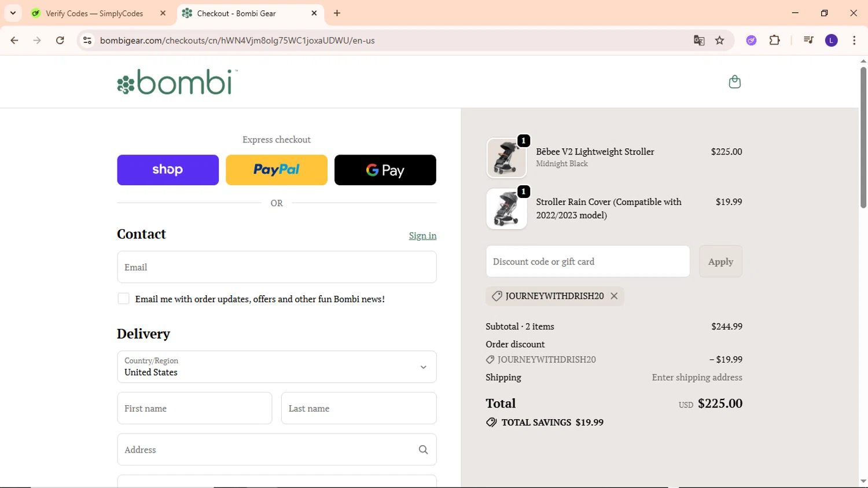
Task: Choose PayPal express checkout
Action: pyautogui.click(x=277, y=170)
